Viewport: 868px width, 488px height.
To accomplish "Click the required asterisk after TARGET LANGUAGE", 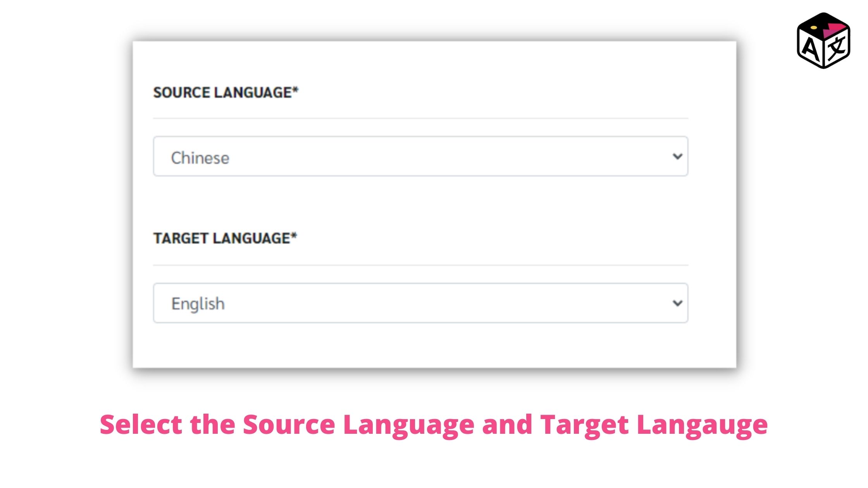I will pos(294,235).
